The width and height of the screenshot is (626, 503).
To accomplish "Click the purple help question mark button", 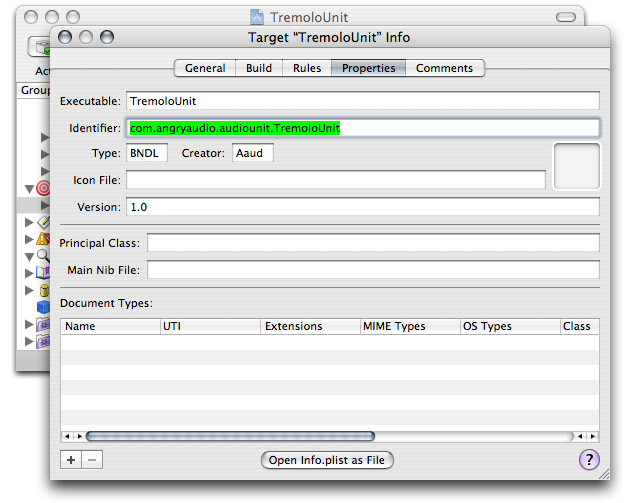I will point(589,460).
